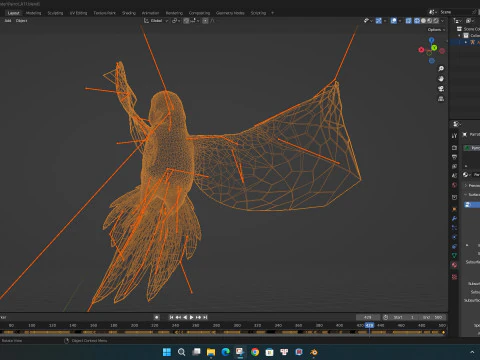Click the blue playhead marker in timeline
This screenshot has height=360, width=480.
coord(369,325)
